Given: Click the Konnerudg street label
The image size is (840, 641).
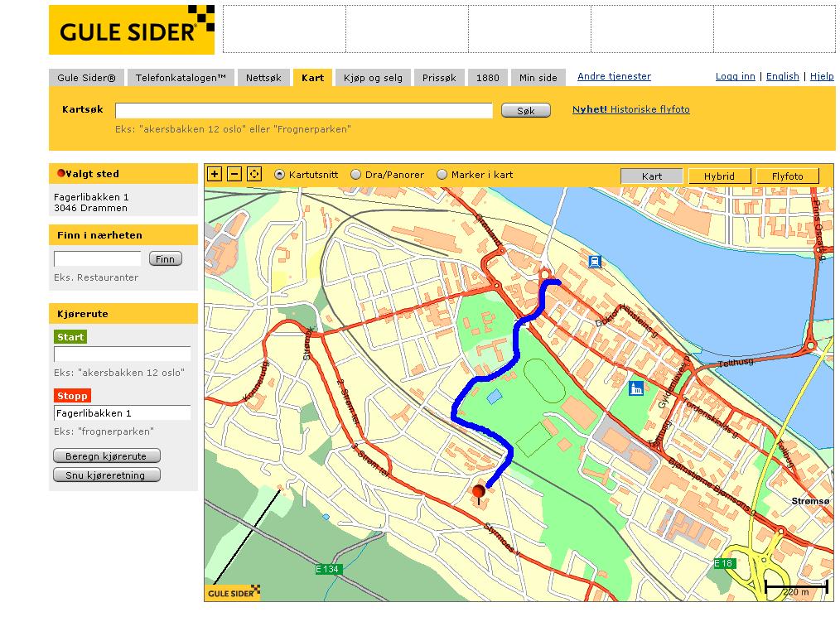Looking at the screenshot, I should coord(255,382).
